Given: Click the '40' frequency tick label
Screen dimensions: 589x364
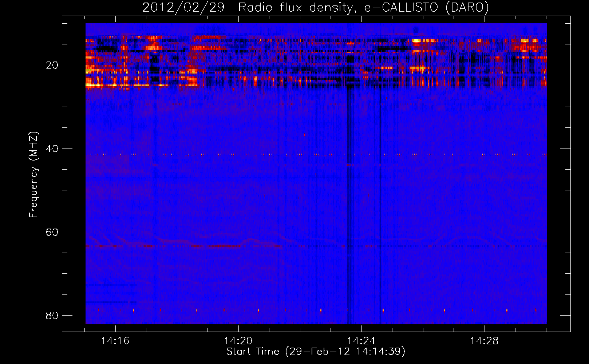Looking at the screenshot, I should coord(52,149).
